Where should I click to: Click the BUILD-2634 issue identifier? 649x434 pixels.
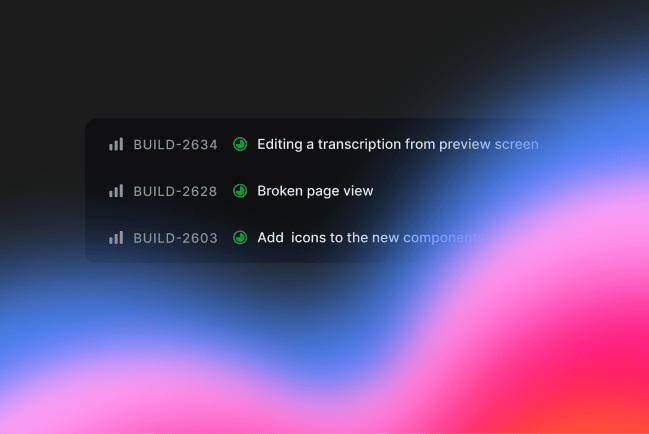[175, 144]
